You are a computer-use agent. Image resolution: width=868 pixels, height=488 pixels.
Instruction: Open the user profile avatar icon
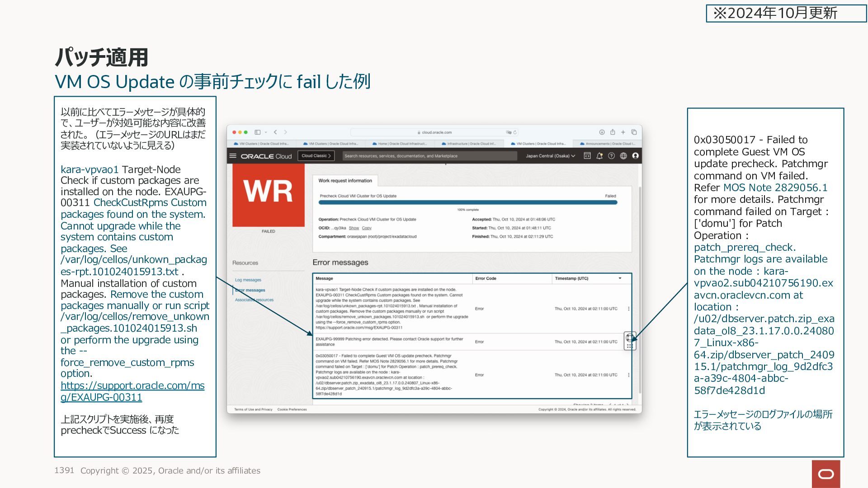[635, 156]
